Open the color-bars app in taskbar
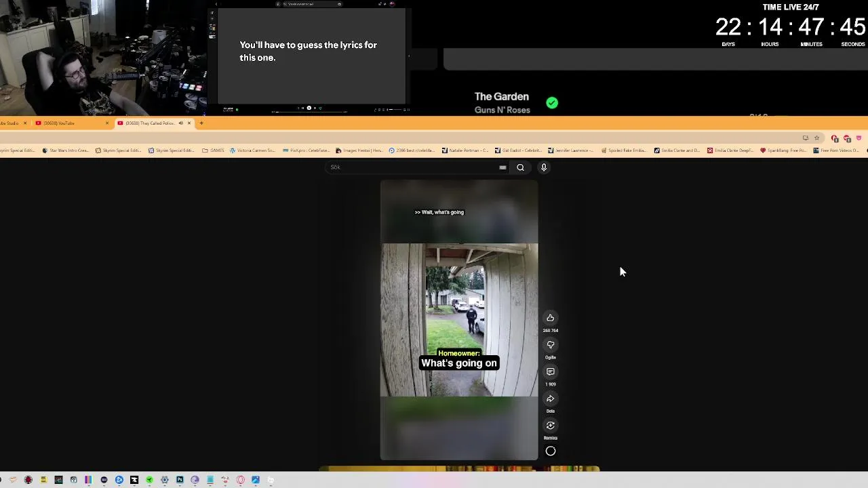This screenshot has width=868, height=488. [88, 480]
